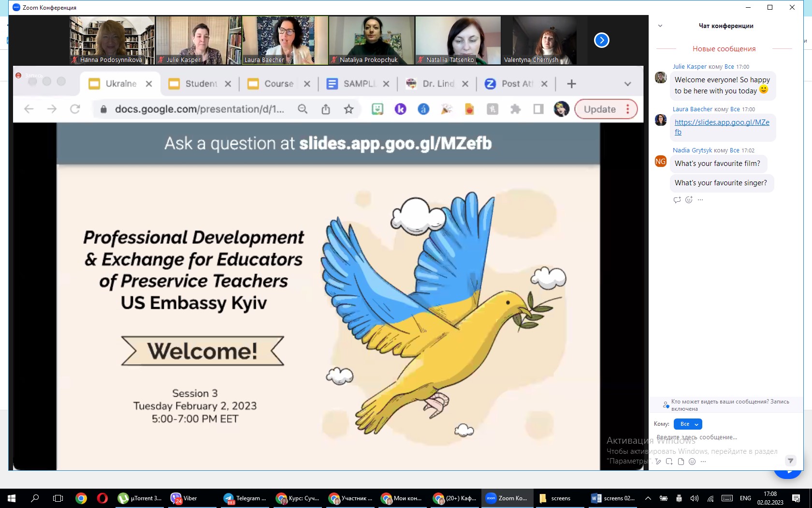
Task: Open the emoji picker in chat composer
Action: click(692, 462)
